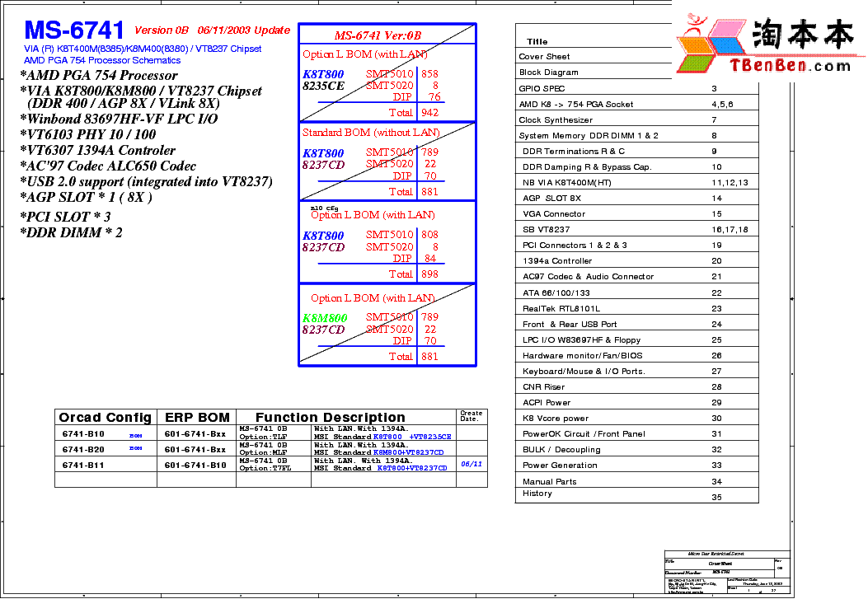Select the "*PCI SLOT * 3" line
The width and height of the screenshot is (868, 613).
click(65, 217)
